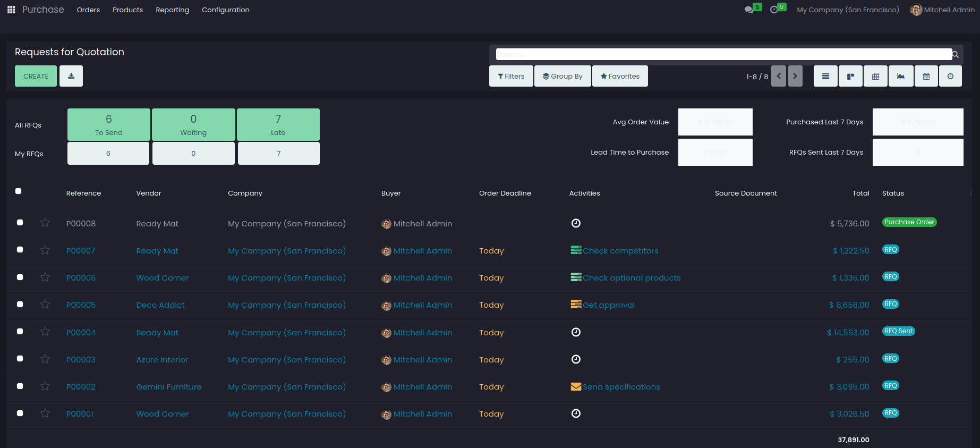Tick the select-all checkbox in table header
Viewport: 980px width, 448px height.
click(x=19, y=191)
